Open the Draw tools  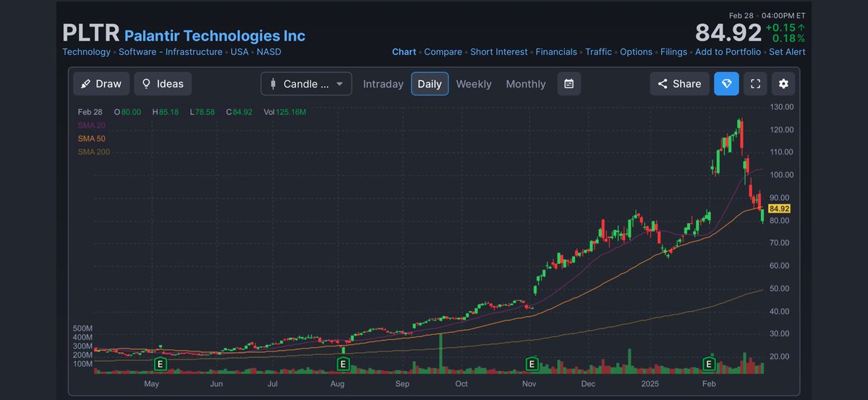point(101,84)
